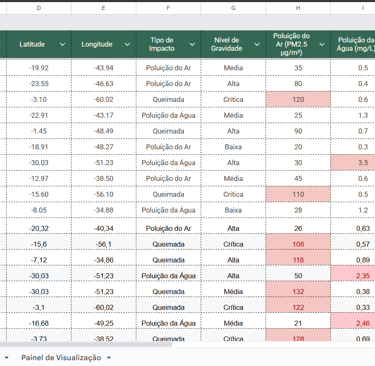375x366 pixels.
Task: Open the Nível de Gravidade filter dropdown
Action: tap(257, 44)
